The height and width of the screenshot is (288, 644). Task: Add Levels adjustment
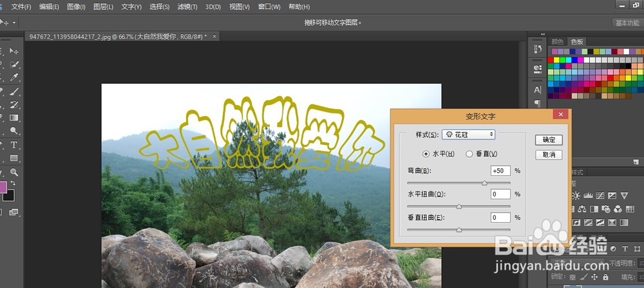pyautogui.click(x=588, y=196)
